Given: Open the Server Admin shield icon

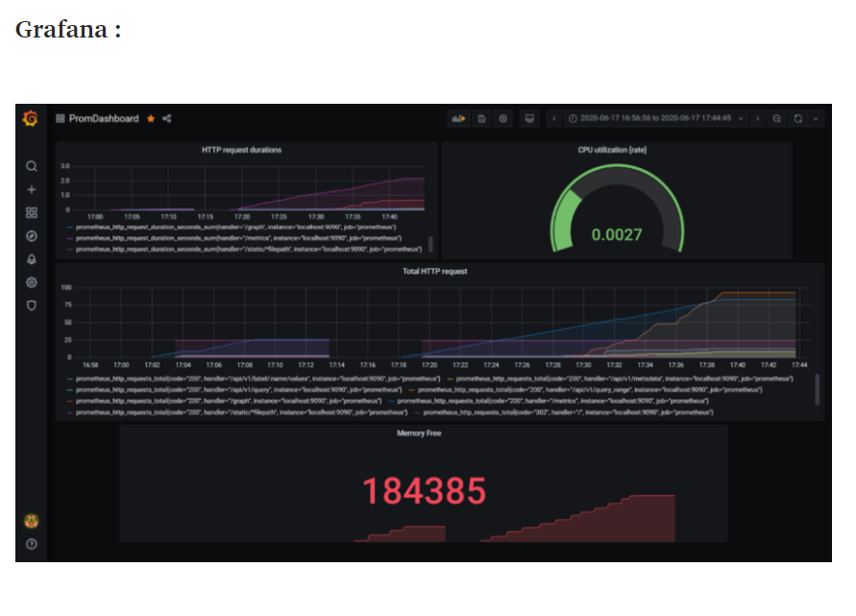Looking at the screenshot, I should point(32,306).
